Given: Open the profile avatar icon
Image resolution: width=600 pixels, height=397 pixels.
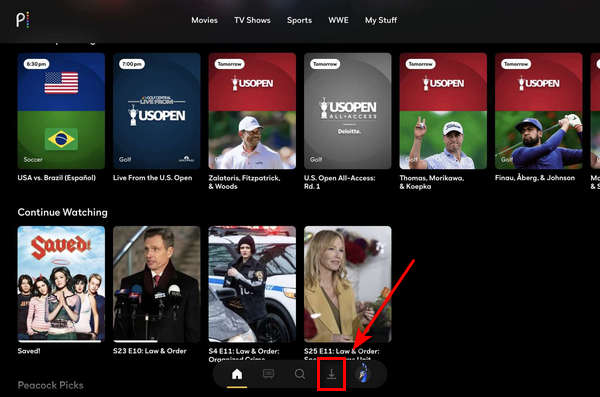Looking at the screenshot, I should click(x=363, y=373).
